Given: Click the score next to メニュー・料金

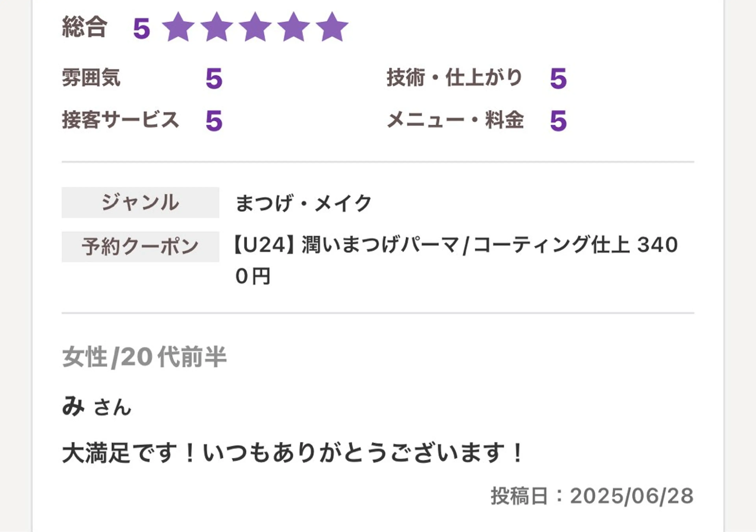Looking at the screenshot, I should pyautogui.click(x=559, y=121).
